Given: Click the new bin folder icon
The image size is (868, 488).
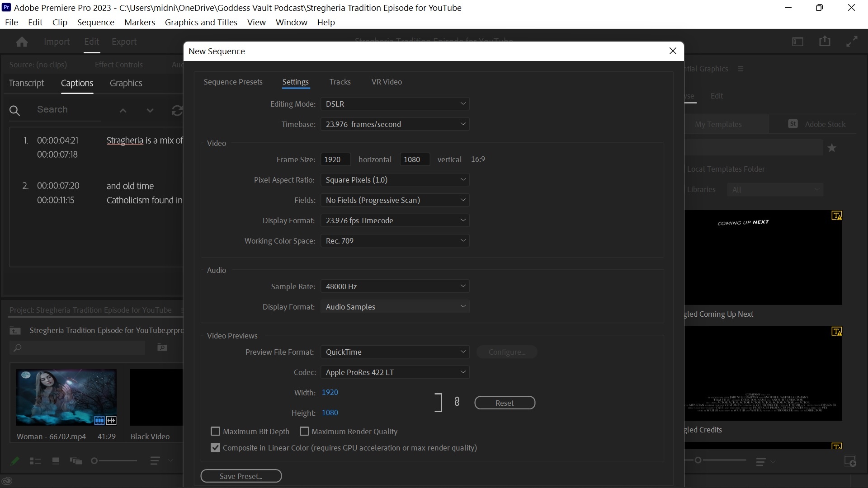Looking at the screenshot, I should tap(162, 347).
